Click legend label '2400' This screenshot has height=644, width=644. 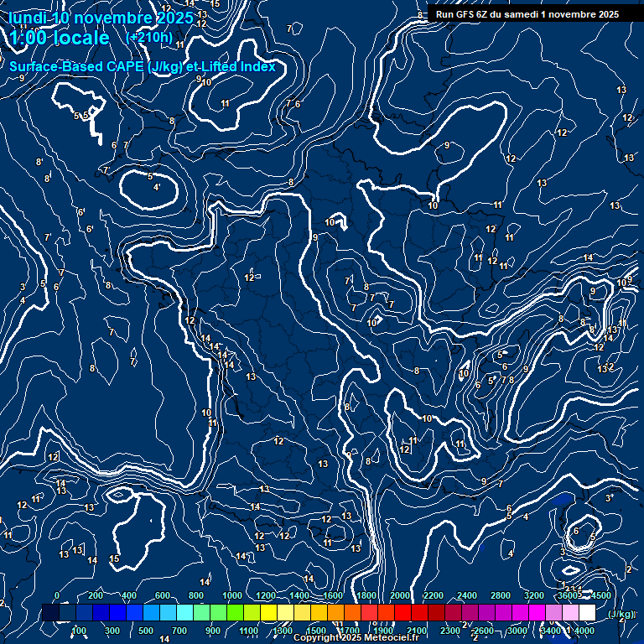click(467, 595)
